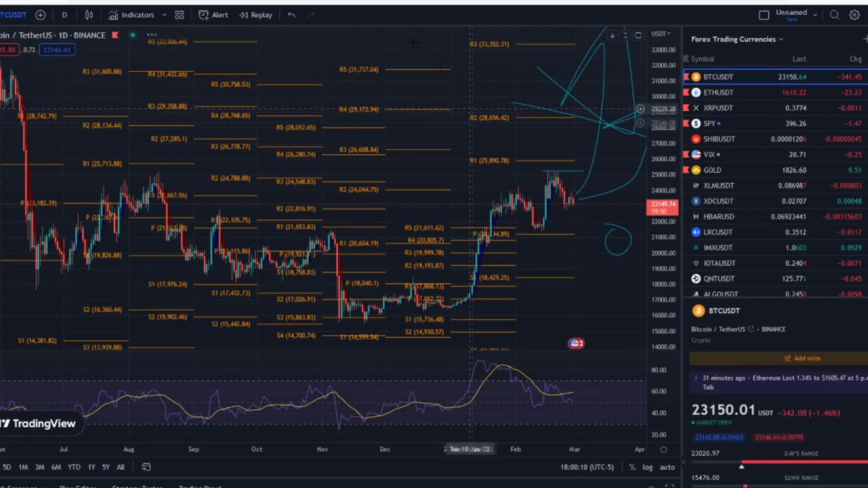Toggle auto scale mode
868x488 pixels.
667,467
